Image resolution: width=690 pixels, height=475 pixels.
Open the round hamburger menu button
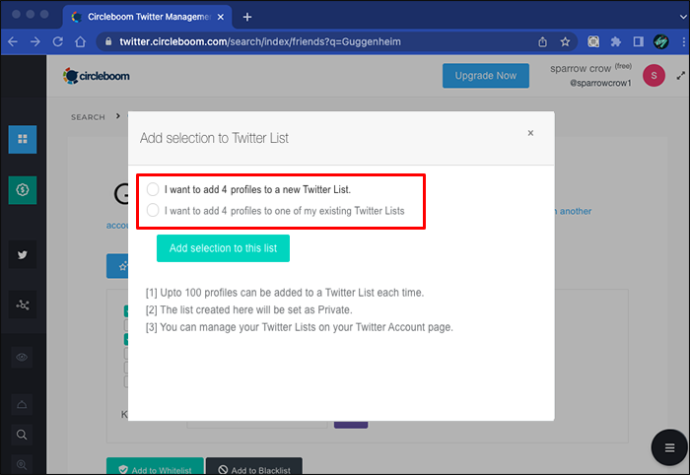click(x=669, y=448)
